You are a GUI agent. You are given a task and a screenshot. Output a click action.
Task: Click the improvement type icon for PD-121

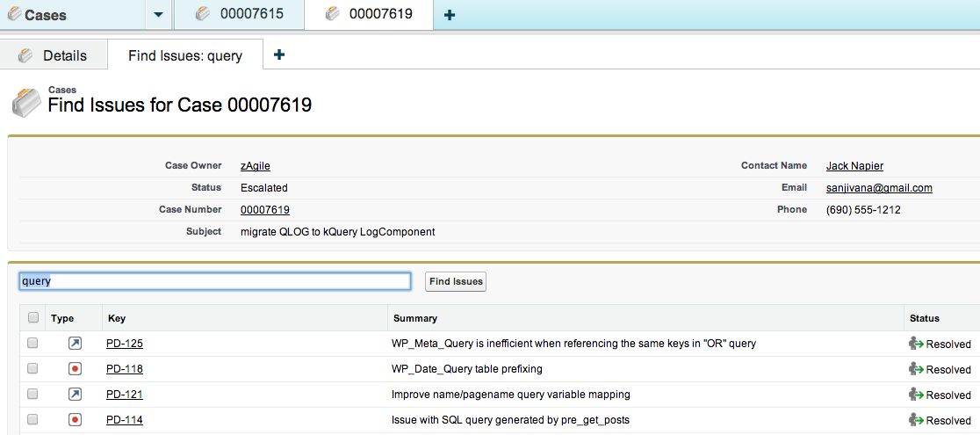click(x=75, y=395)
